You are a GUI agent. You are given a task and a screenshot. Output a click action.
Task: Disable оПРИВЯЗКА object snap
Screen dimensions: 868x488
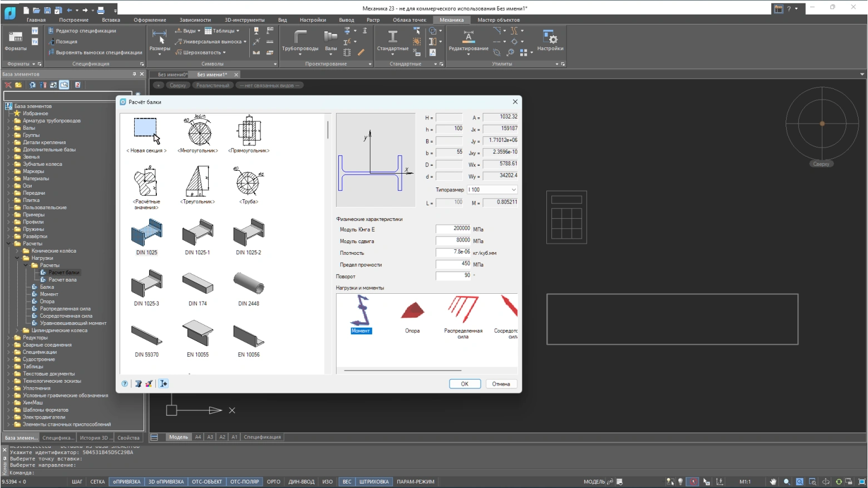(127, 482)
